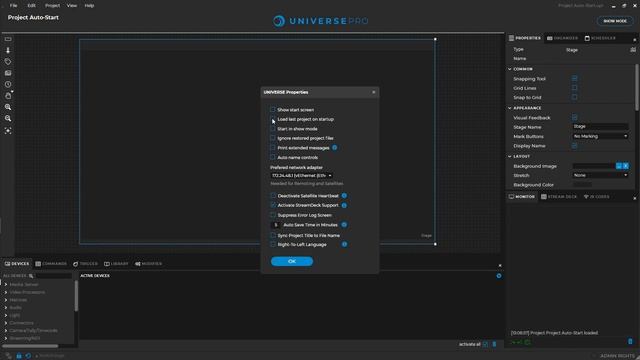640x360 pixels.
Task: Click the Background Color swatch
Action: click(x=582, y=185)
